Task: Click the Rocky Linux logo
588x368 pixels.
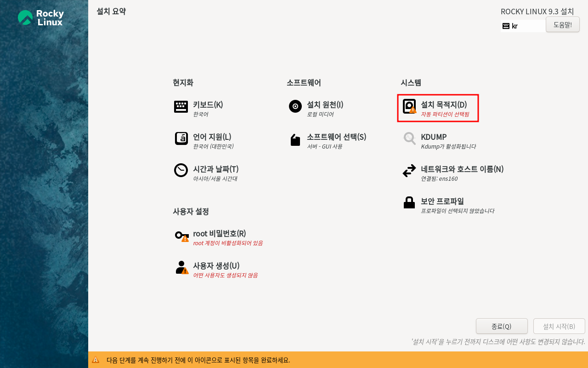Action: point(40,18)
